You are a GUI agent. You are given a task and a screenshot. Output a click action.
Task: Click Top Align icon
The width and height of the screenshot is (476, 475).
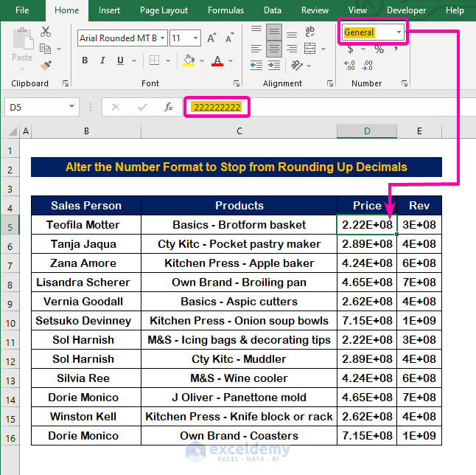point(256,30)
